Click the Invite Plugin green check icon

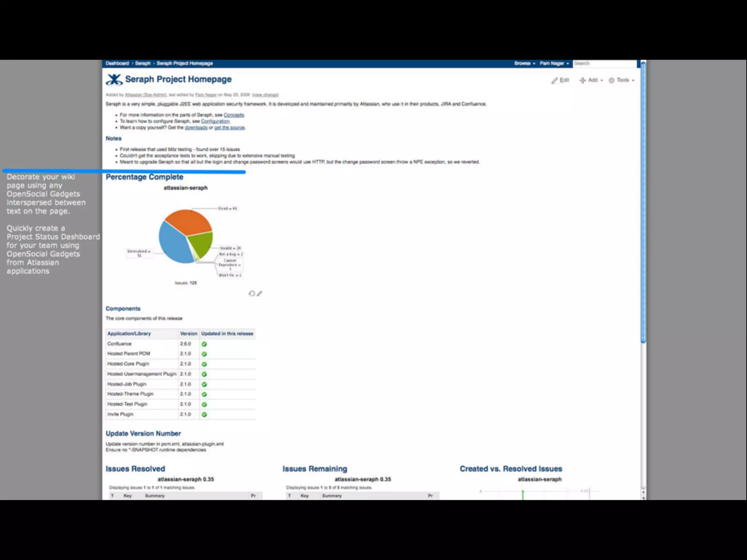(x=204, y=415)
